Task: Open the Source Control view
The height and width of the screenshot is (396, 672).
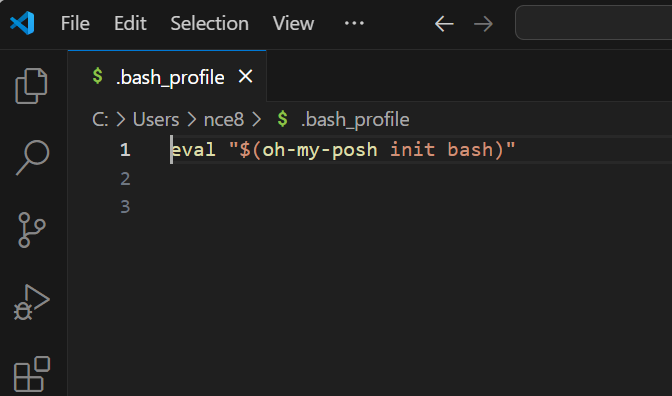Action: coord(32,230)
